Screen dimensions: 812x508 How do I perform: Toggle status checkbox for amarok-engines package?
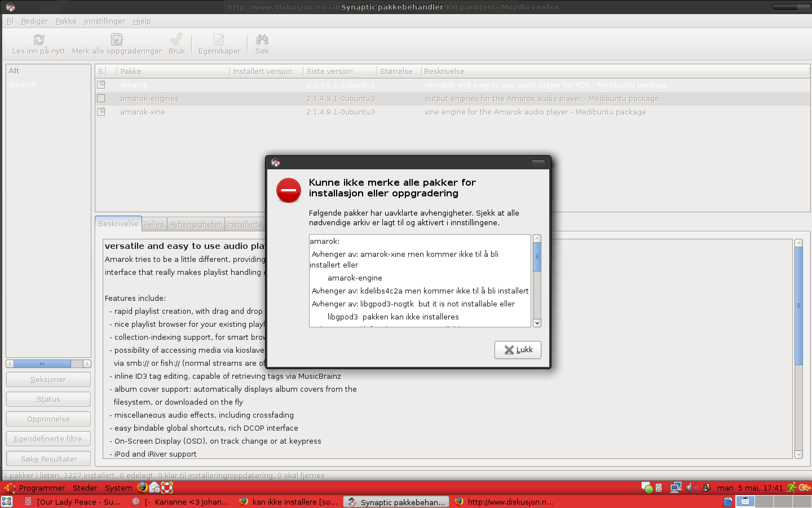[x=101, y=98]
